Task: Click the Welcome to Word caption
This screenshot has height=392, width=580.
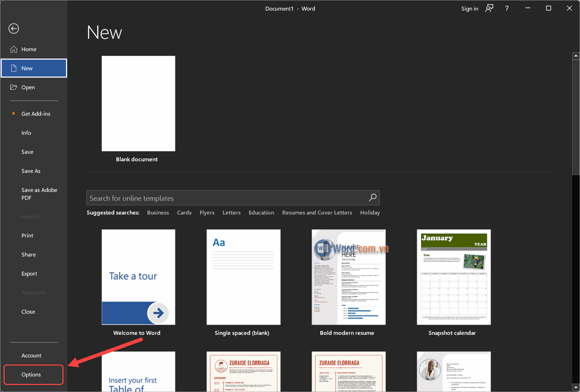Action: [137, 333]
